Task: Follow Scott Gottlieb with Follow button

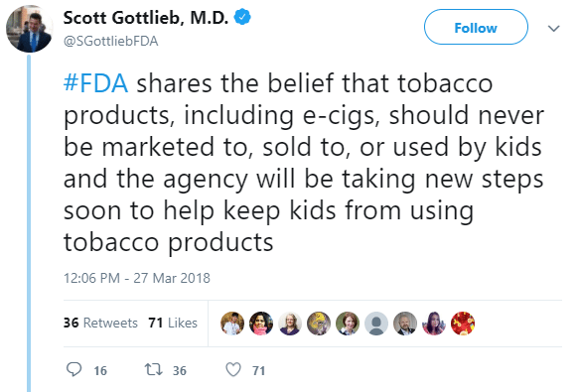Action: point(476,28)
